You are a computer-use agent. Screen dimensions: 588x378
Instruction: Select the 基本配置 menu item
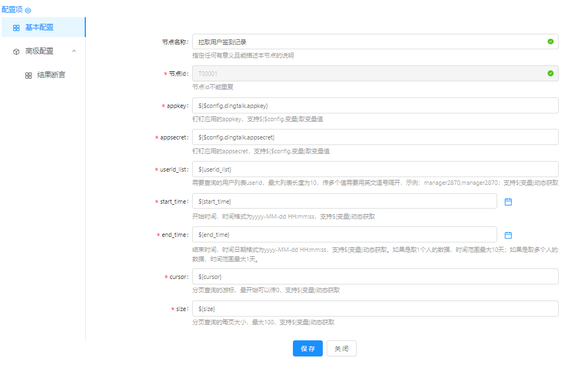40,27
